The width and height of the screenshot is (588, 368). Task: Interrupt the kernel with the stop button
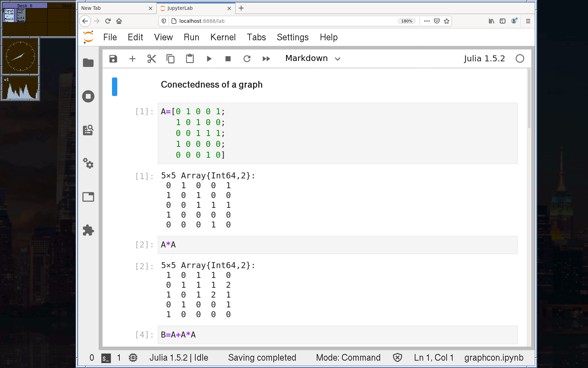(228, 59)
